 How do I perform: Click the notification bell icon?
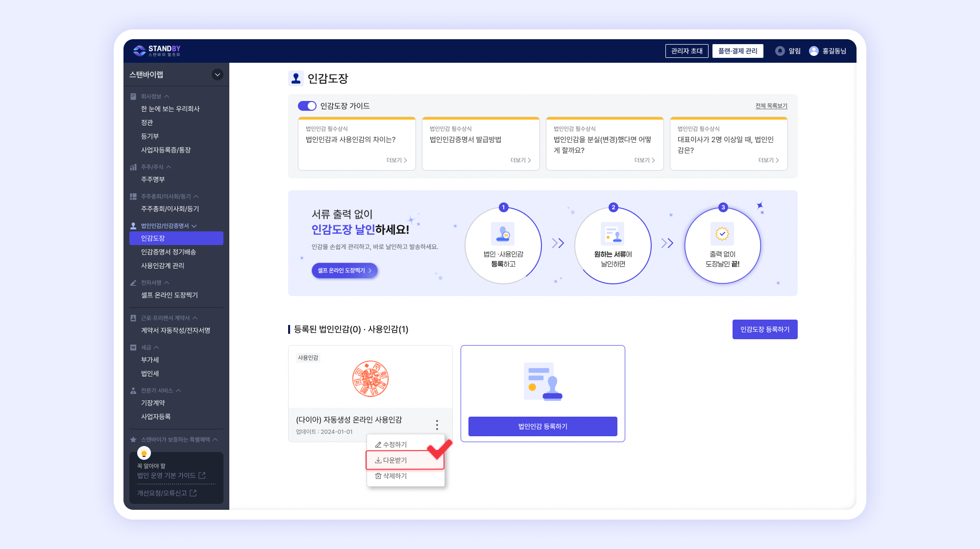coord(780,51)
